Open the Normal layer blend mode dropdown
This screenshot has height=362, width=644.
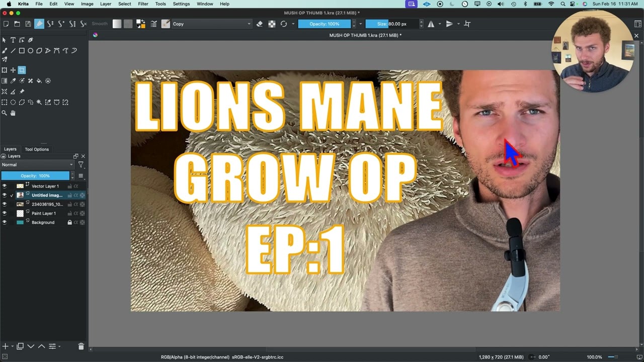(x=37, y=165)
